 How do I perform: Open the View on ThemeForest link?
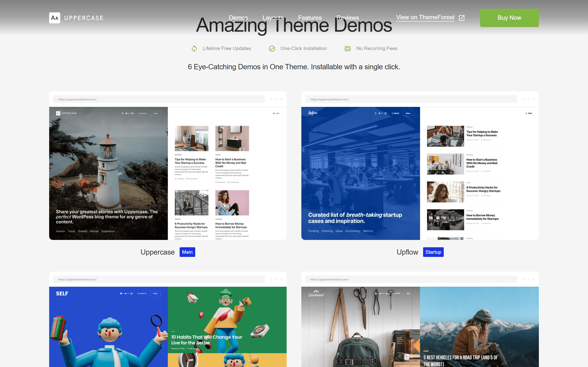point(425,17)
